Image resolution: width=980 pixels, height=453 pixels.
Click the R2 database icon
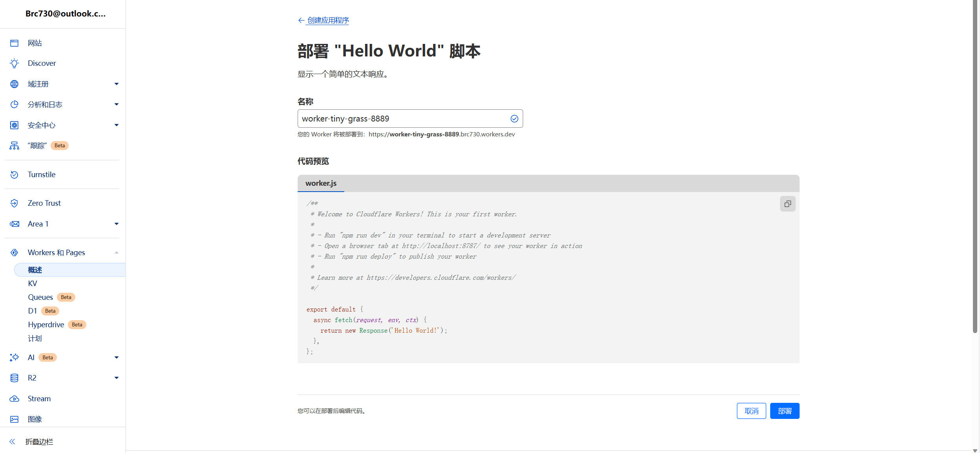click(x=15, y=378)
